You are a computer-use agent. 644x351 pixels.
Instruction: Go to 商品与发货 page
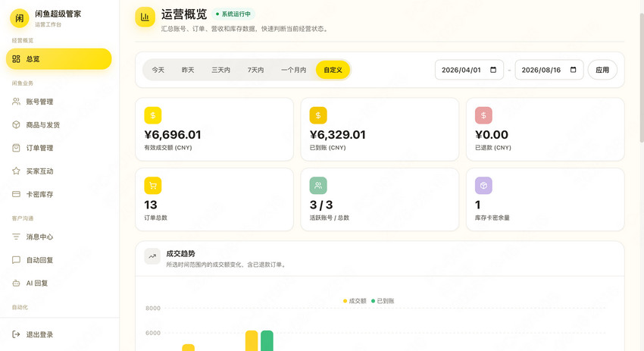59,124
